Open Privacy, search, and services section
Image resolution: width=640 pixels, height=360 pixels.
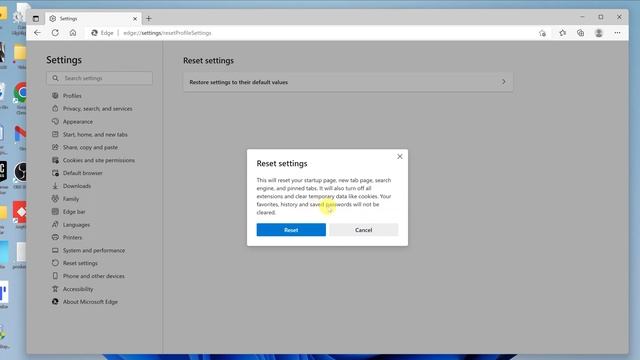(98, 109)
